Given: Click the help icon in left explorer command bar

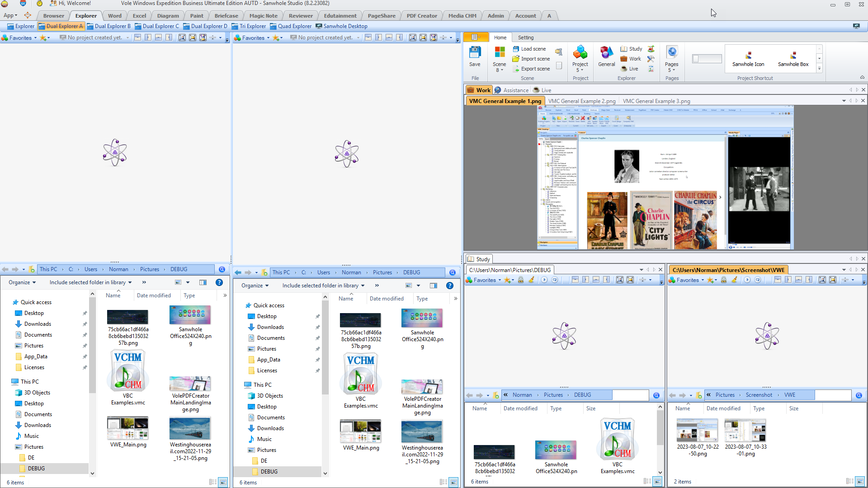Looking at the screenshot, I should point(219,282).
